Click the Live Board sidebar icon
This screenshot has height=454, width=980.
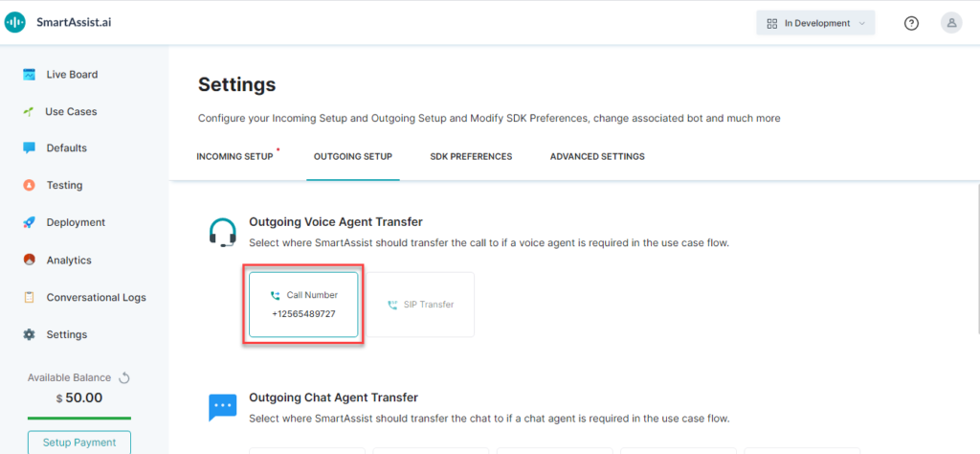30,75
